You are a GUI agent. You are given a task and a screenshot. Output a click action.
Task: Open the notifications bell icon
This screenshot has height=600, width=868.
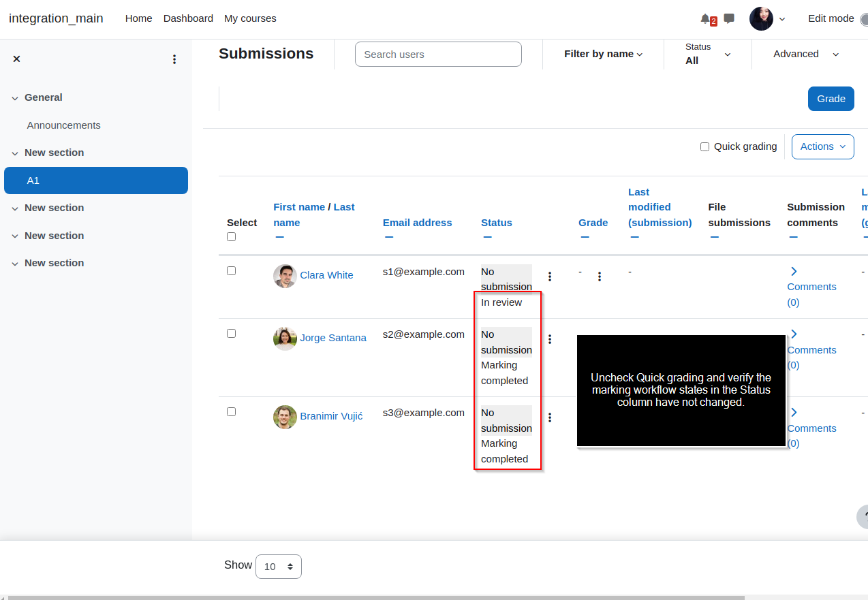705,18
